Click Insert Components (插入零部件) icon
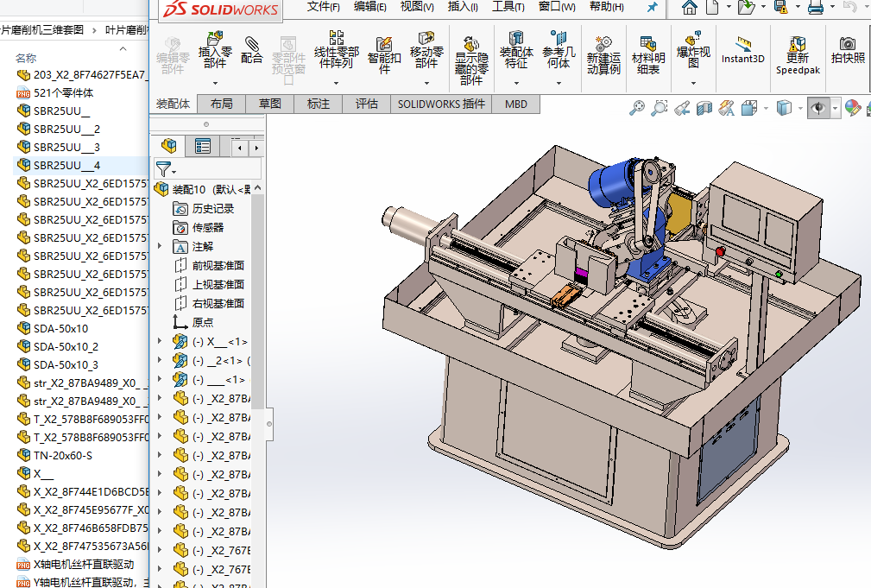This screenshot has height=588, width=871. [215, 50]
